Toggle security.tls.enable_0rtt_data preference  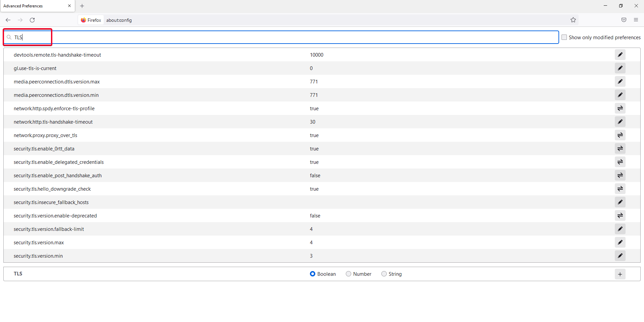[620, 148]
